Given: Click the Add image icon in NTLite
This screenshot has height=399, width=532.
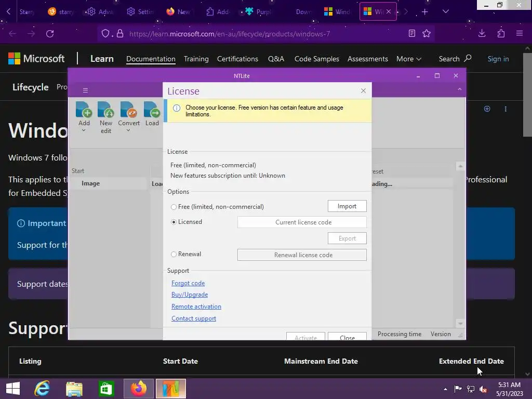Looking at the screenshot, I should (x=84, y=110).
